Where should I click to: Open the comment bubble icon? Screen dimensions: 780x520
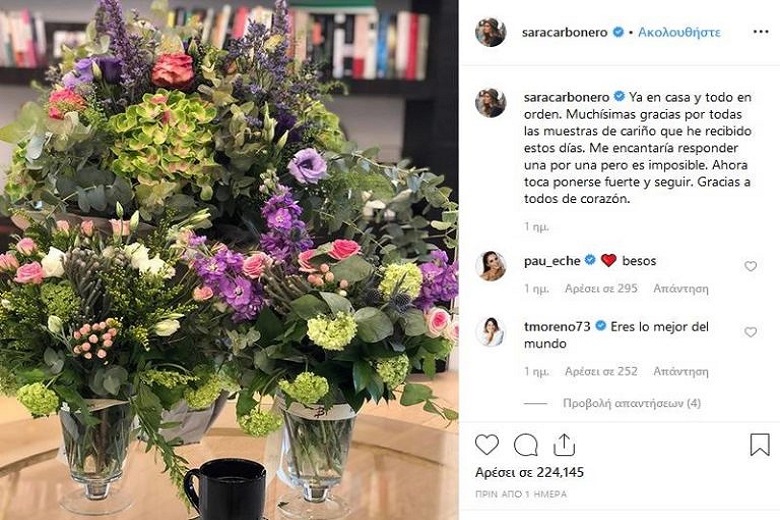point(525,445)
